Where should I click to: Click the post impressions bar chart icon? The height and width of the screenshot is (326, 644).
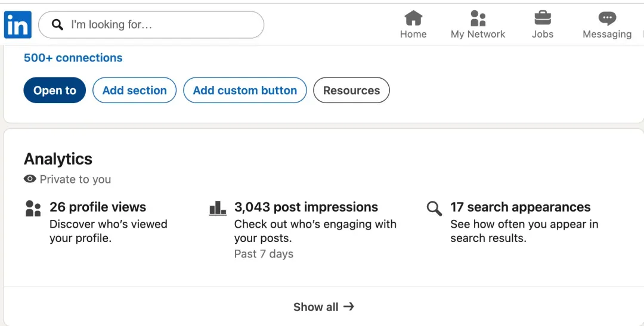(218, 208)
